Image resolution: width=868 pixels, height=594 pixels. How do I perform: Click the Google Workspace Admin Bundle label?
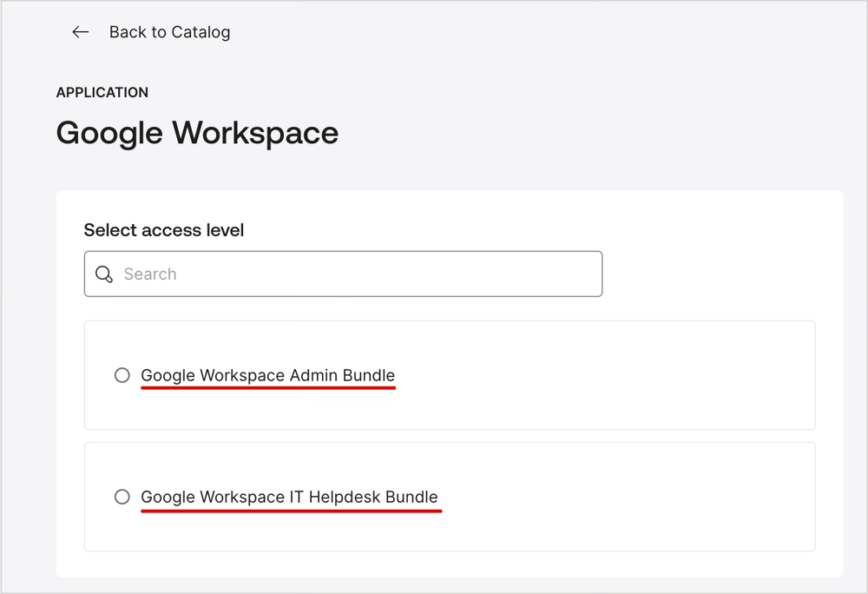[268, 375]
